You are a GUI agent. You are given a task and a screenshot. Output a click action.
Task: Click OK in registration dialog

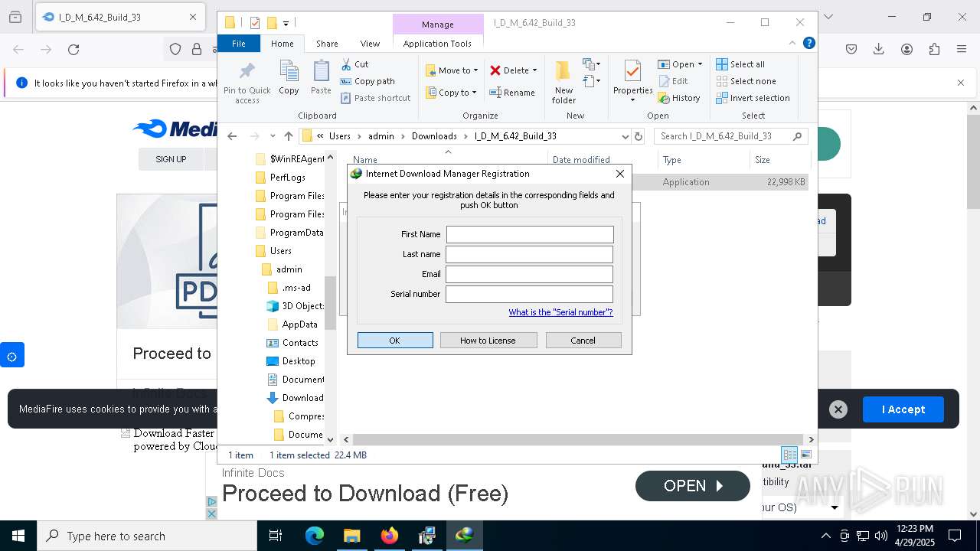(x=395, y=341)
